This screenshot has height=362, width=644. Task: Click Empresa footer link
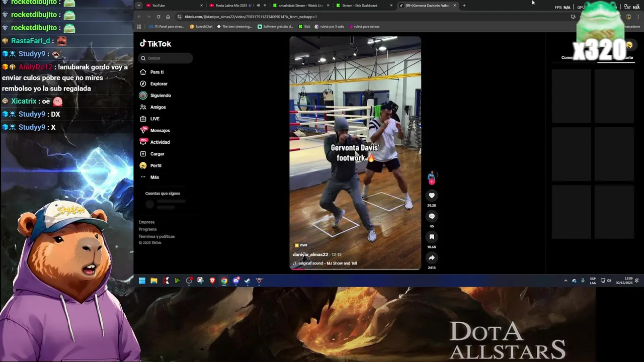pyautogui.click(x=146, y=222)
